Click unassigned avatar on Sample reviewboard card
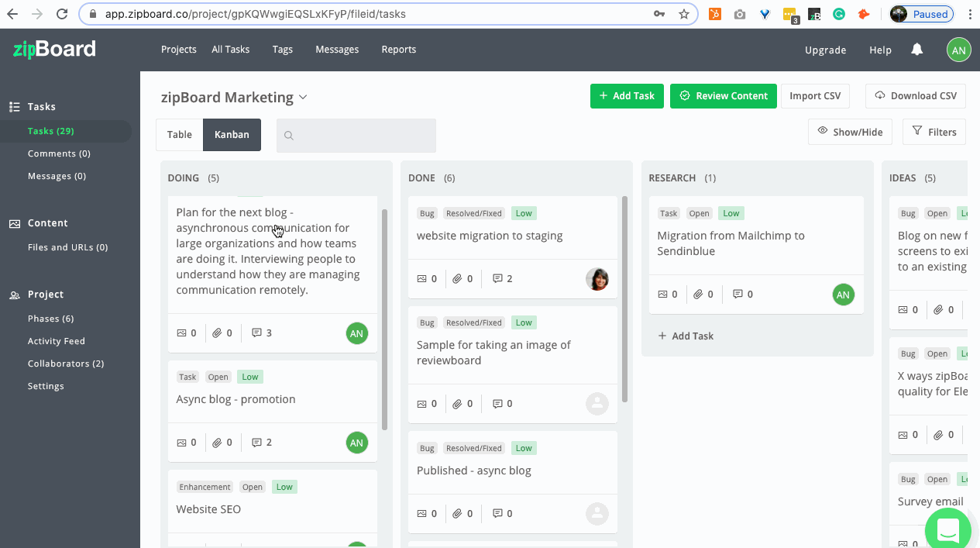The image size is (980, 548). (597, 404)
